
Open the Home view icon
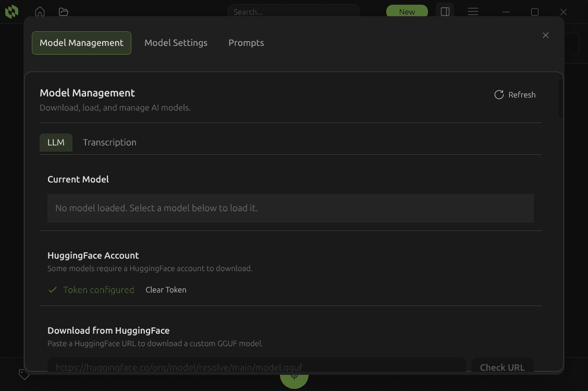tap(40, 11)
